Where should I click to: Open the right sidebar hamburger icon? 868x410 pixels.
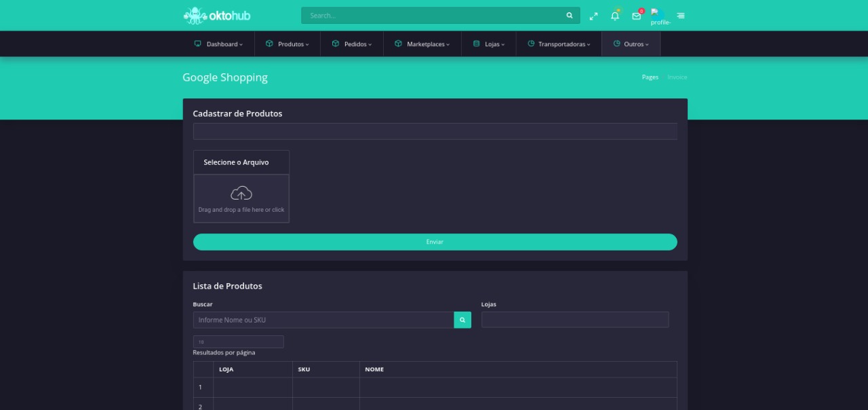pyautogui.click(x=681, y=16)
